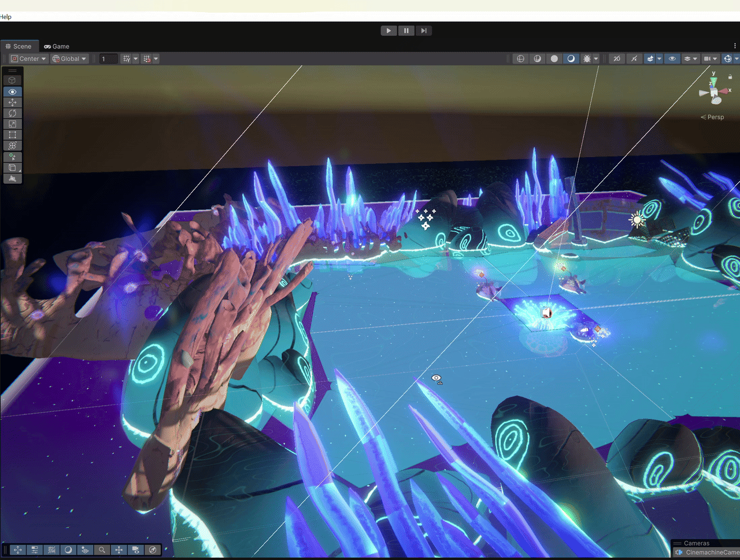Open Scene view three-dot options menu

coord(735,46)
